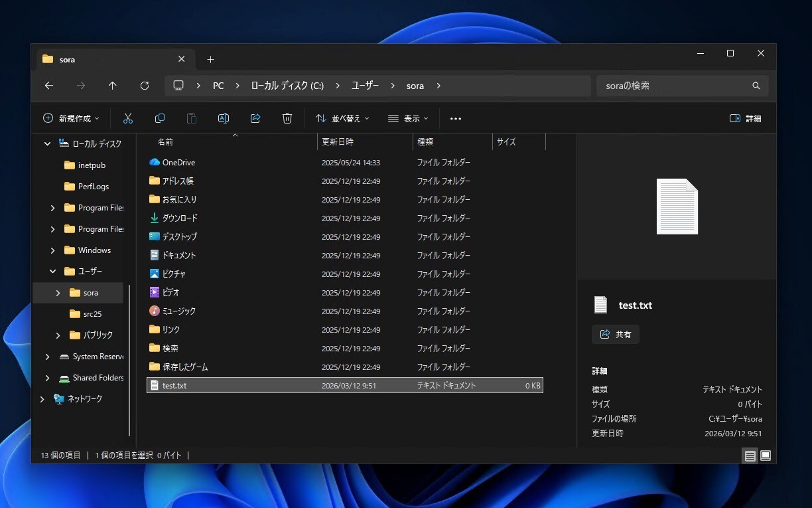Click the Delete trash can icon
This screenshot has height=508, width=812.
(x=287, y=118)
